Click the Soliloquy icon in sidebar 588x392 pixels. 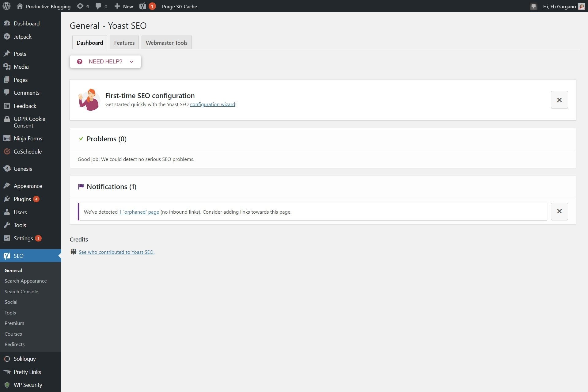pos(7,359)
